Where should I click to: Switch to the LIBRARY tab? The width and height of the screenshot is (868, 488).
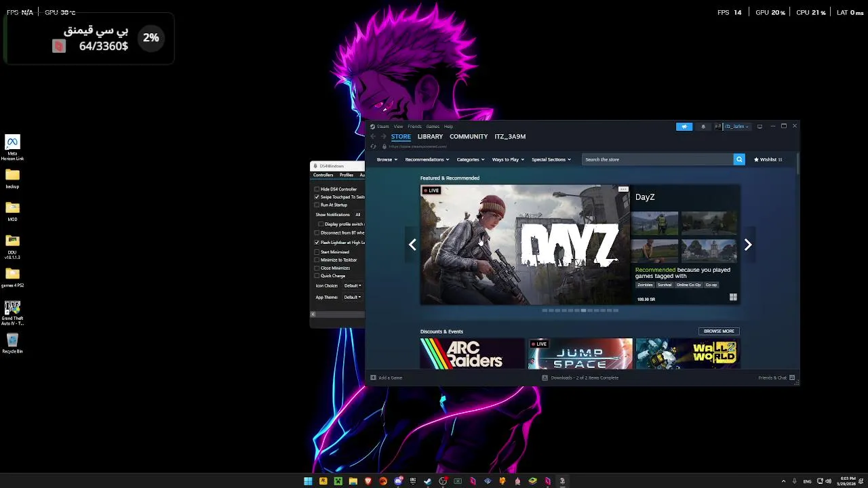(430, 137)
